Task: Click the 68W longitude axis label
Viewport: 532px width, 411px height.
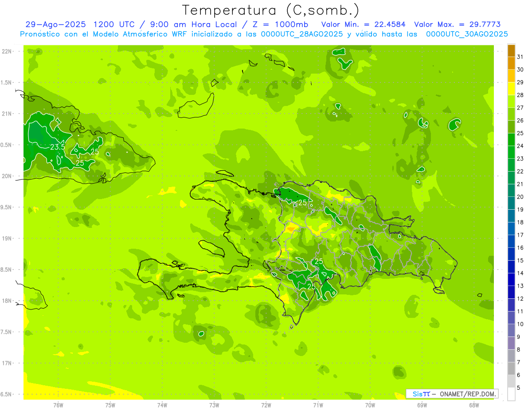Action: [474, 405]
